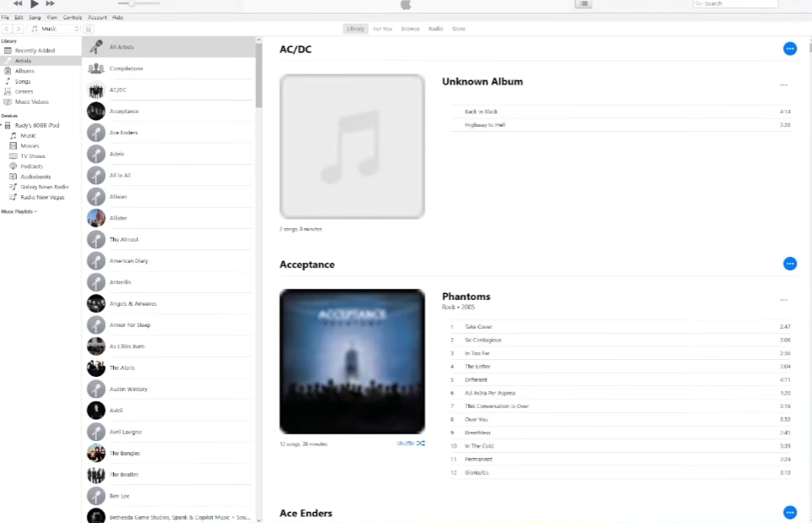Collapse Rudy's 60GB iPod device

point(2,125)
